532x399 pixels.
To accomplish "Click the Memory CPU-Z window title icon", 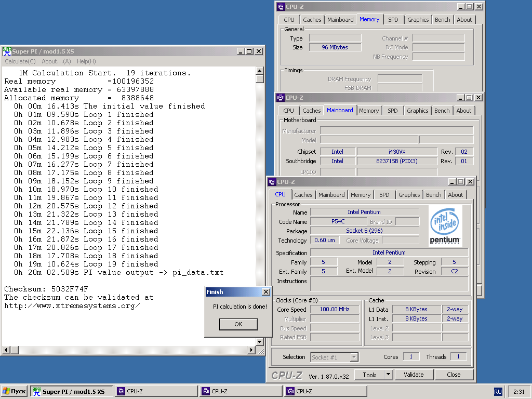I will click(x=281, y=7).
